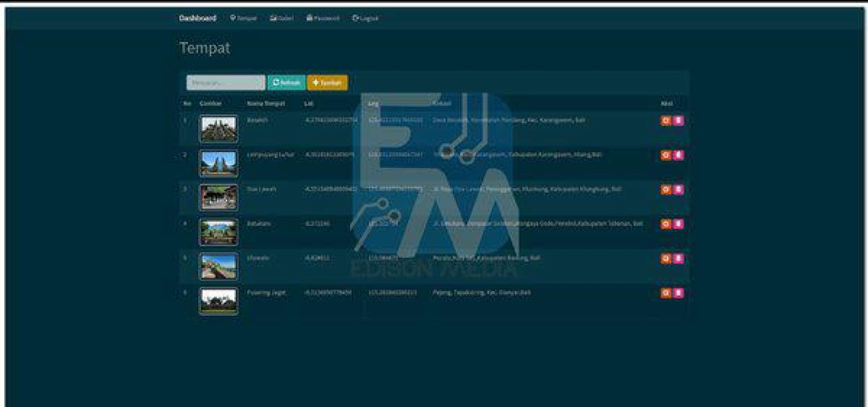Edit the second place entry with orange icon
868x407 pixels.
click(x=666, y=155)
